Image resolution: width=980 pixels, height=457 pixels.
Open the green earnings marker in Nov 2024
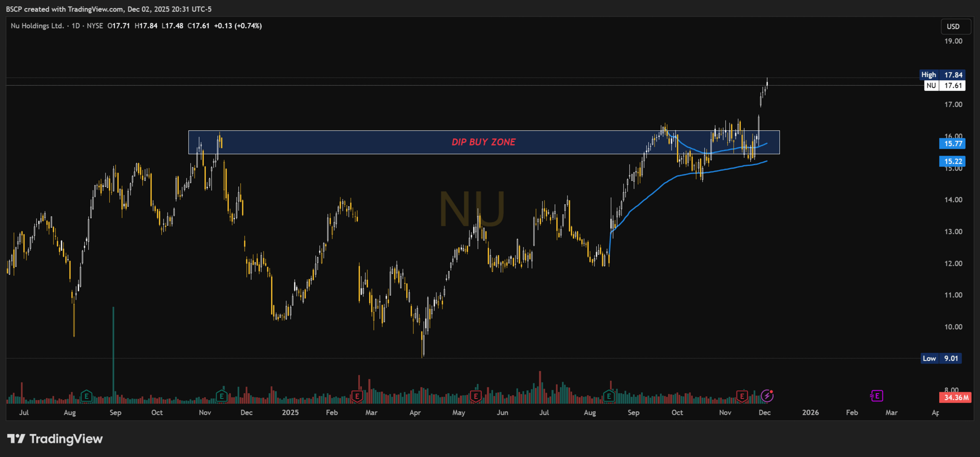tap(221, 396)
